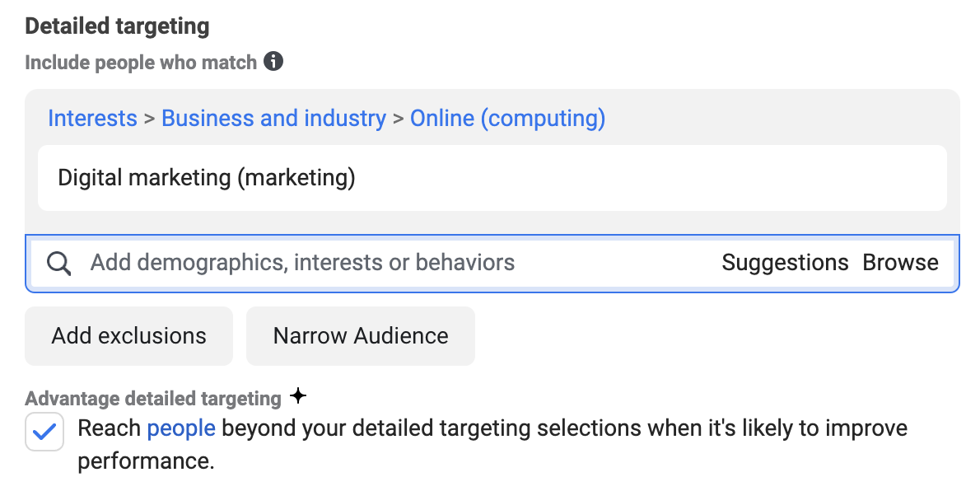The image size is (980, 491).
Task: Click the Include people who match label
Action: (141, 63)
